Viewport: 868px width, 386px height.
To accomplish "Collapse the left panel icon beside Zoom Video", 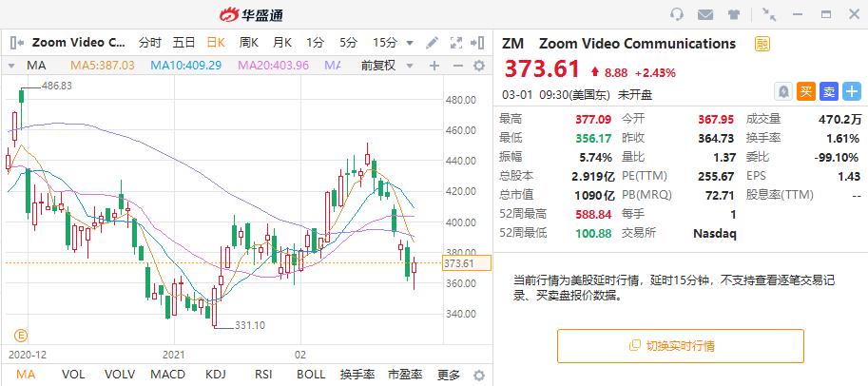I will point(16,43).
